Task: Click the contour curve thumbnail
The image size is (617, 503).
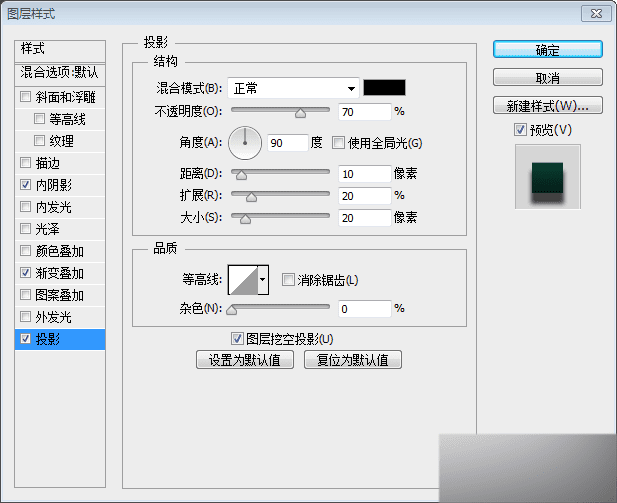Action: [243, 280]
